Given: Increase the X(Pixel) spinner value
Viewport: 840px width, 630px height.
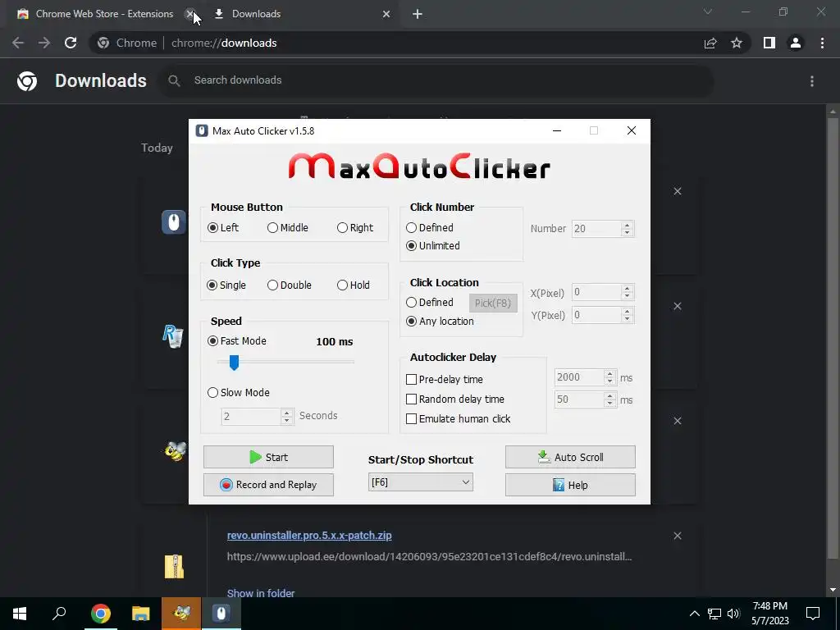Looking at the screenshot, I should point(627,289).
